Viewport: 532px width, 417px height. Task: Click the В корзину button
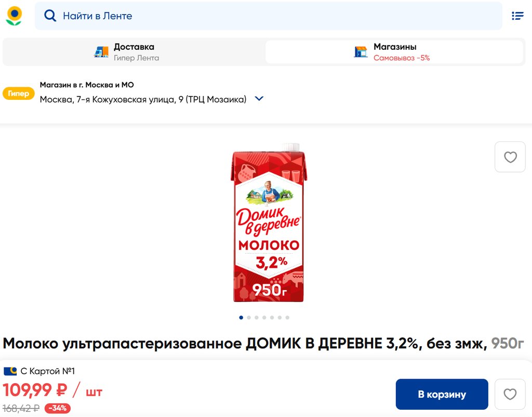coord(442,394)
